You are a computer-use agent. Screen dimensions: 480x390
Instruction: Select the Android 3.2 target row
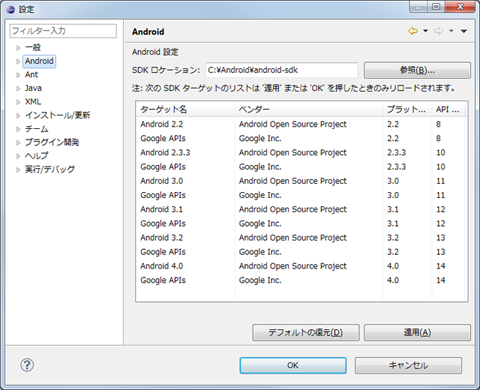pyautogui.click(x=301, y=238)
